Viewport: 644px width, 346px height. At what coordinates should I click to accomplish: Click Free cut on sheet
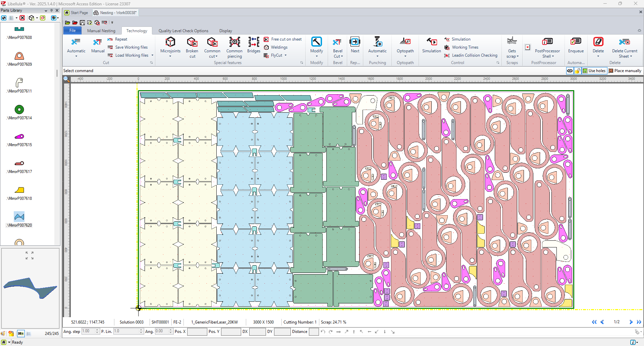coord(283,39)
